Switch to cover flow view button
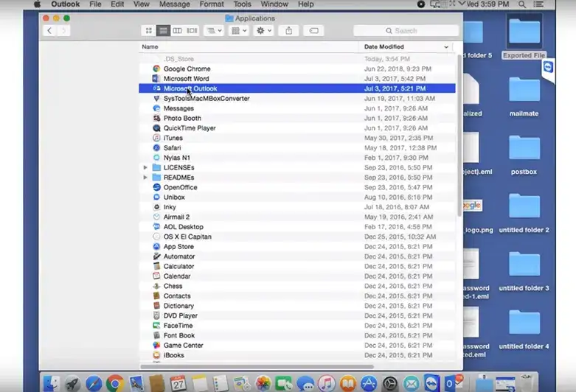 point(192,30)
